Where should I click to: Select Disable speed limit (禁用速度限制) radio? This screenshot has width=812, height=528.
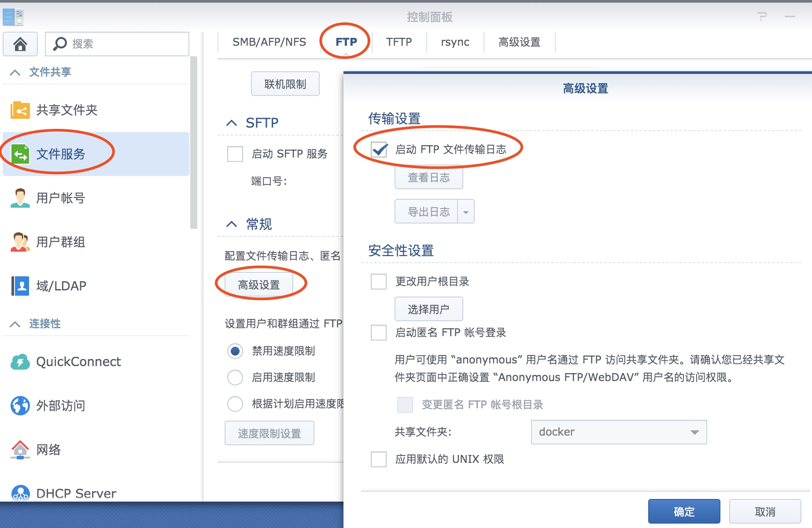pyautogui.click(x=235, y=351)
